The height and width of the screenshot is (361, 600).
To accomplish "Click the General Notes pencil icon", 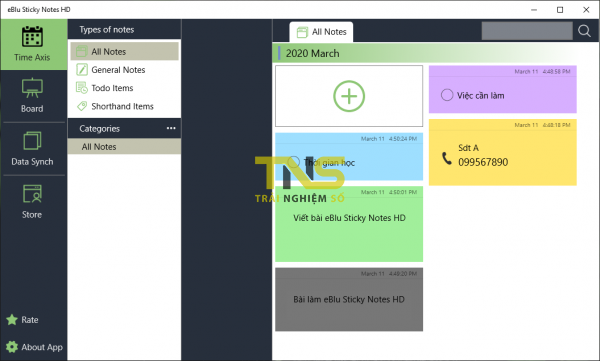I will coord(82,70).
